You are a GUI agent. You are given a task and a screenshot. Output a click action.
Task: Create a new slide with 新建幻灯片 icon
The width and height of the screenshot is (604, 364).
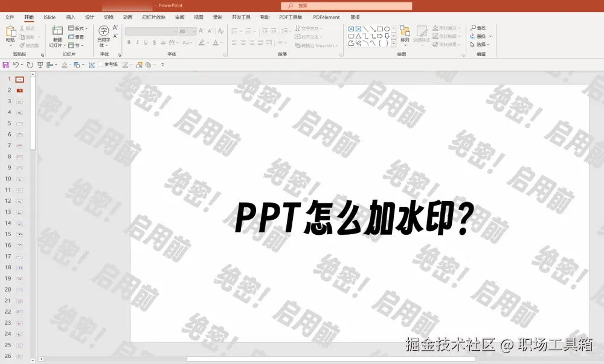click(57, 31)
